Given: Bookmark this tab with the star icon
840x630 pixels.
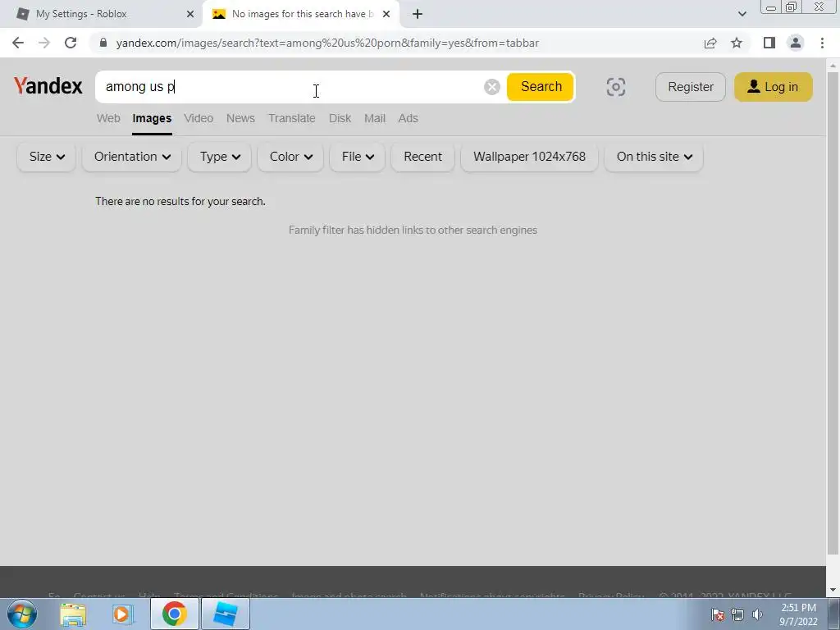Looking at the screenshot, I should coord(737,43).
